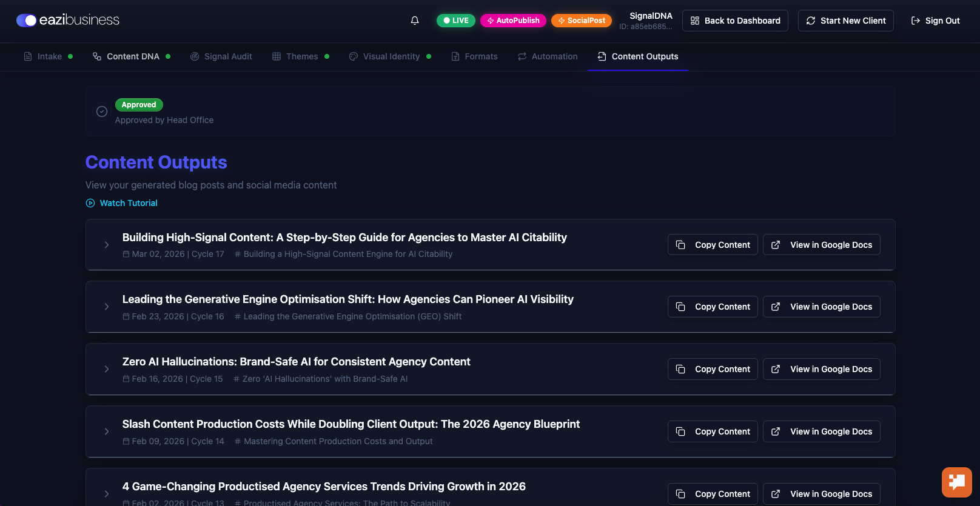The image size is (980, 506).
Task: Click the Sign Out arrow icon
Action: (916, 21)
